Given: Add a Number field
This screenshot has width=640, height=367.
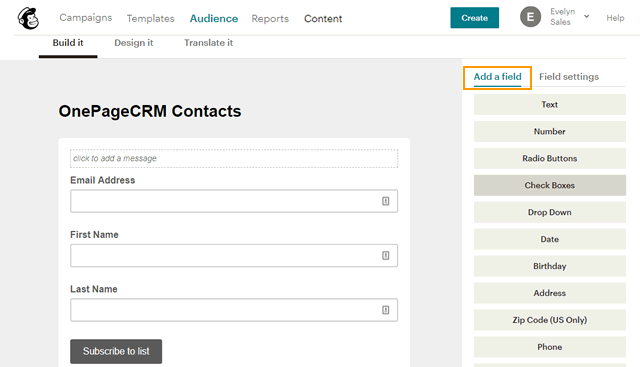Looking at the screenshot, I should (x=550, y=131).
